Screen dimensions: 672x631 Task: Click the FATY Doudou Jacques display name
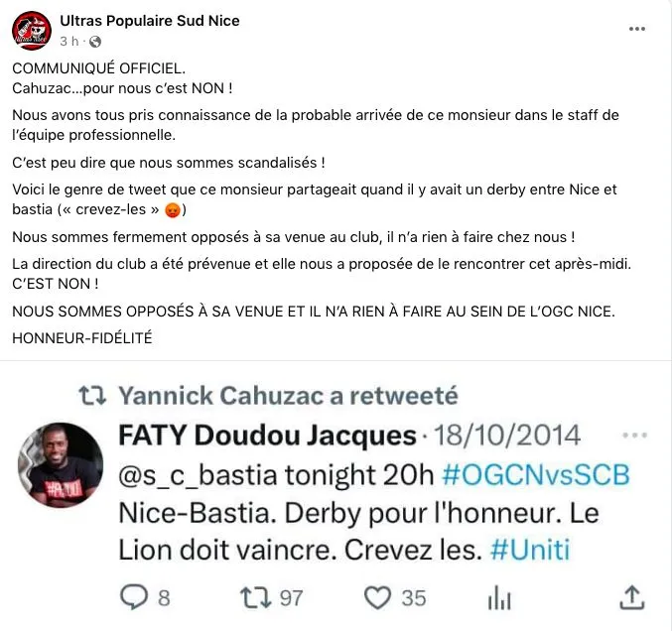coord(267,436)
